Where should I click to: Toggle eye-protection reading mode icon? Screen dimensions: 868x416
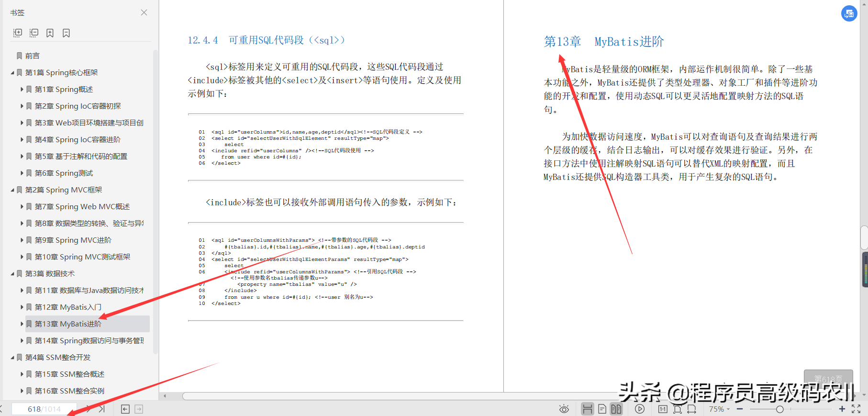pos(564,409)
